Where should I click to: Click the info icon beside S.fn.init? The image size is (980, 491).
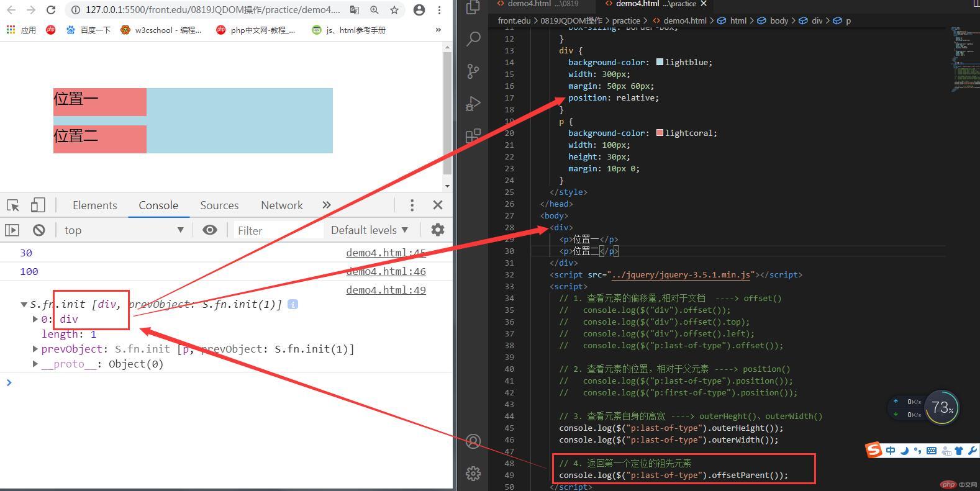(293, 304)
